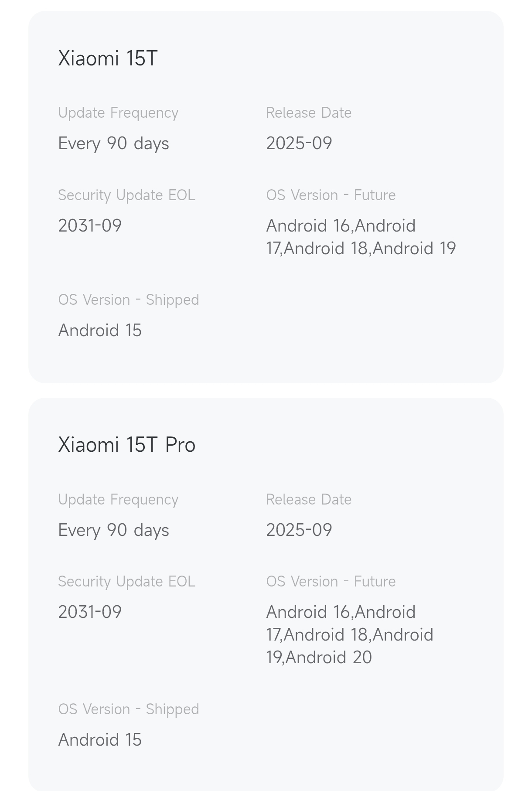Click OS Version - Future label in the first card

pyautogui.click(x=331, y=195)
